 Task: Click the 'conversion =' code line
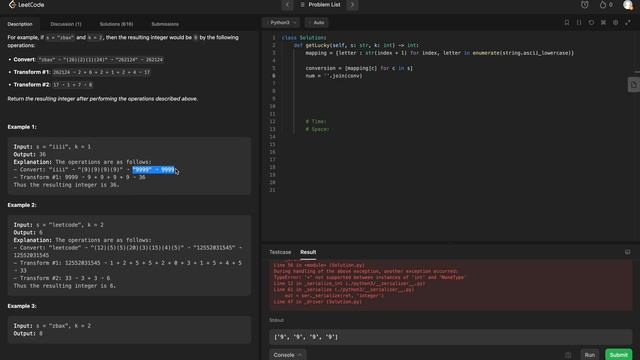click(359, 68)
